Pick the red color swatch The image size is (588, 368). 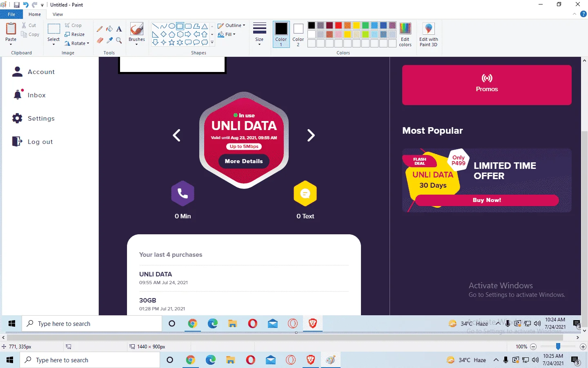click(x=339, y=25)
